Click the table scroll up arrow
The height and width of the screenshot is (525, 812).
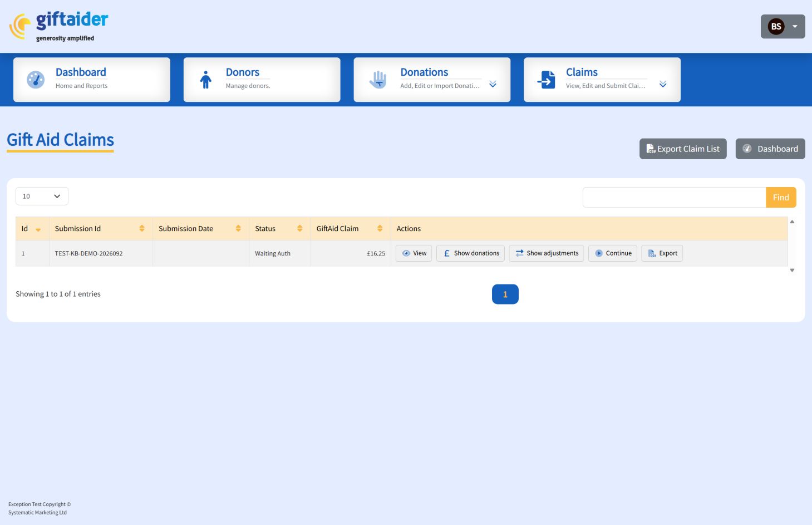click(x=792, y=222)
